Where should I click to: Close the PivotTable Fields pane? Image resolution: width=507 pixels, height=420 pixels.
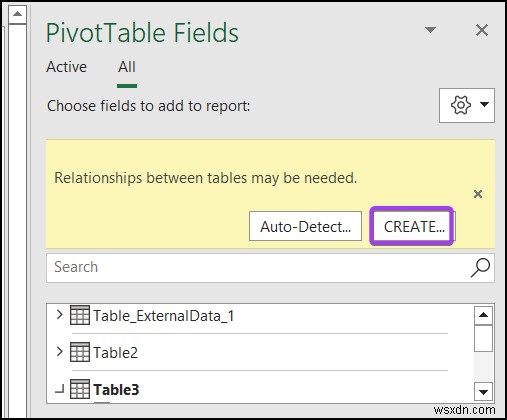click(482, 30)
